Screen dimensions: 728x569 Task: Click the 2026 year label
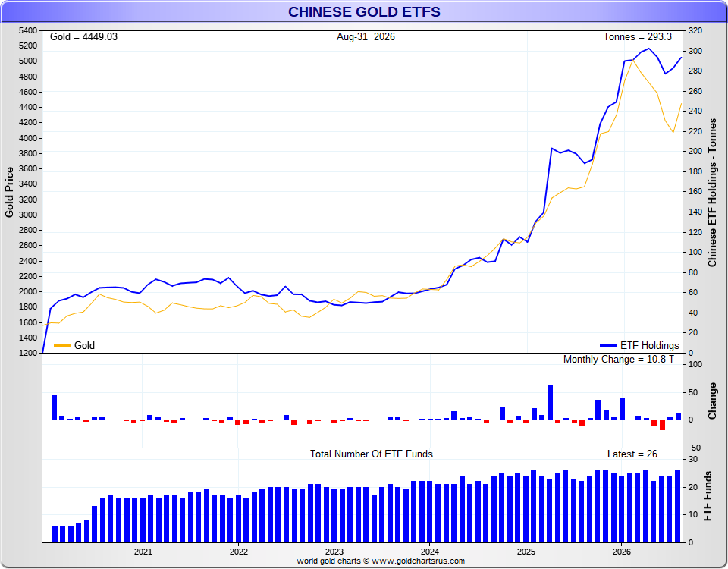[622, 552]
